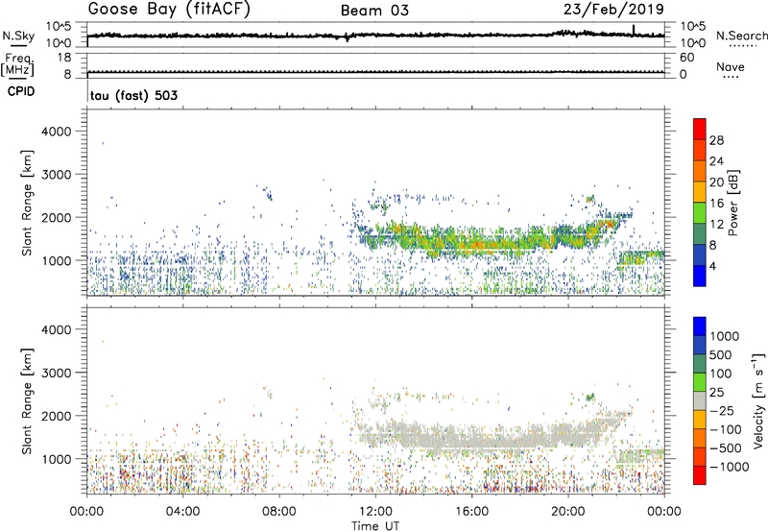Click the 'Freq. [MHz]' axis label
This screenshot has width=768, height=532.
point(18,64)
